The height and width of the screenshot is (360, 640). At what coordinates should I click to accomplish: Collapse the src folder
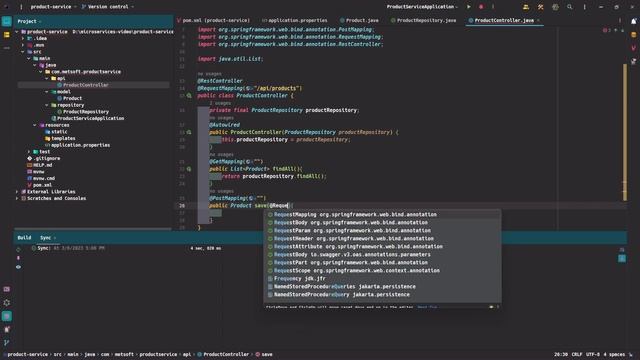tap(23, 52)
